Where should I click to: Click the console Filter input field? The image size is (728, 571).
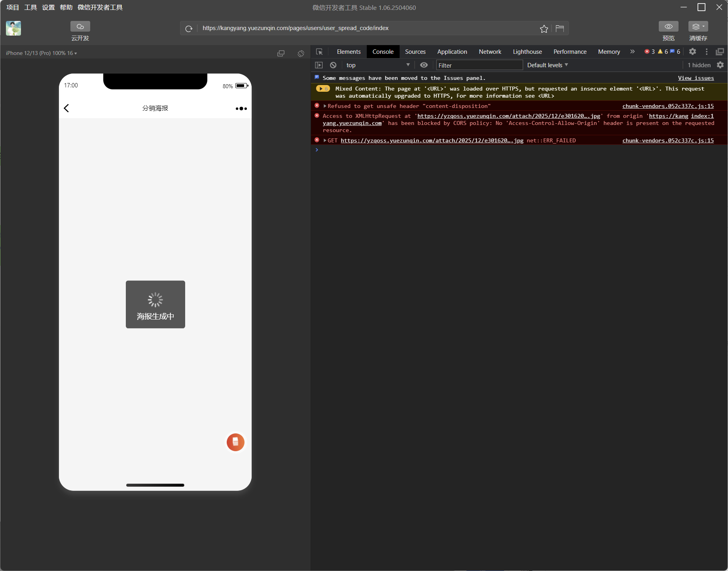(479, 65)
